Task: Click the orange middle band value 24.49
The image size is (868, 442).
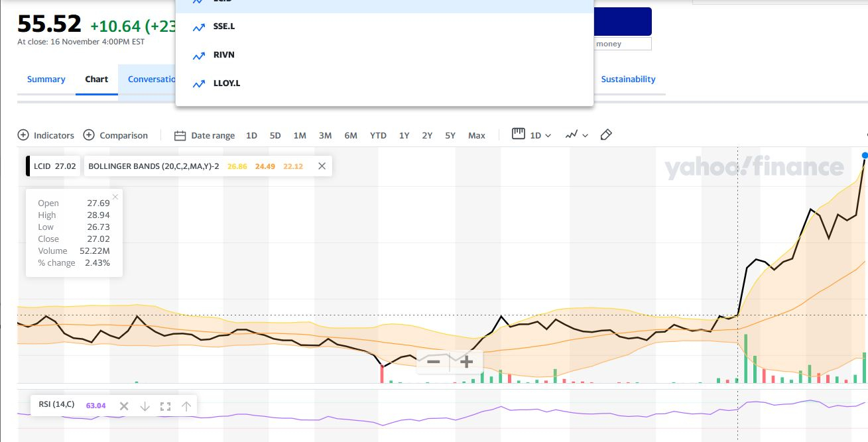Action: [265, 166]
